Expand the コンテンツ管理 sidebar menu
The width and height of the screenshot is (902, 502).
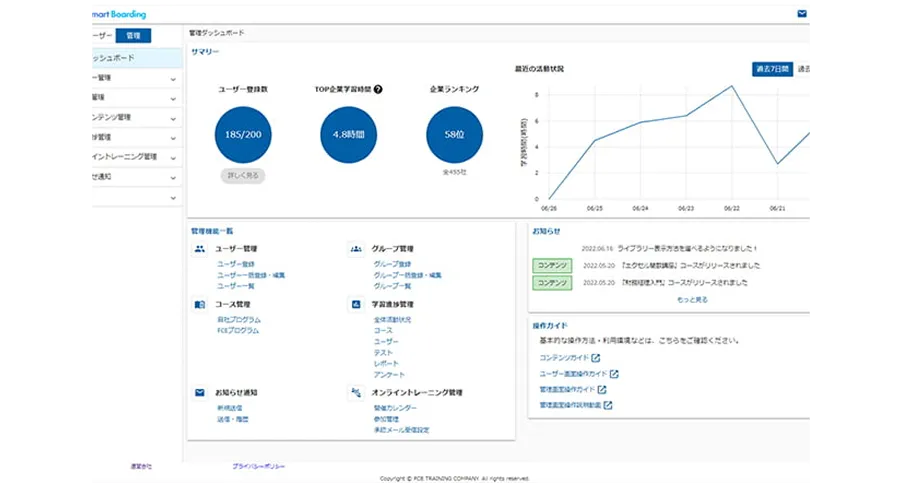click(x=173, y=117)
